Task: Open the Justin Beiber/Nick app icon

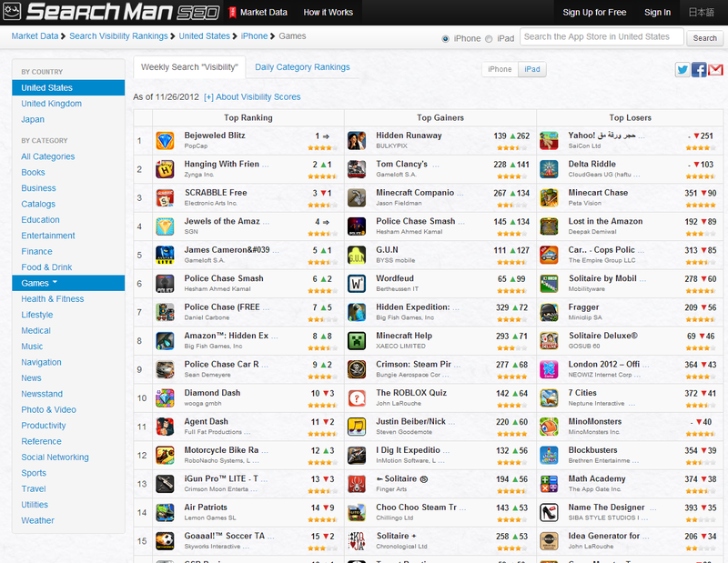Action: point(357,427)
